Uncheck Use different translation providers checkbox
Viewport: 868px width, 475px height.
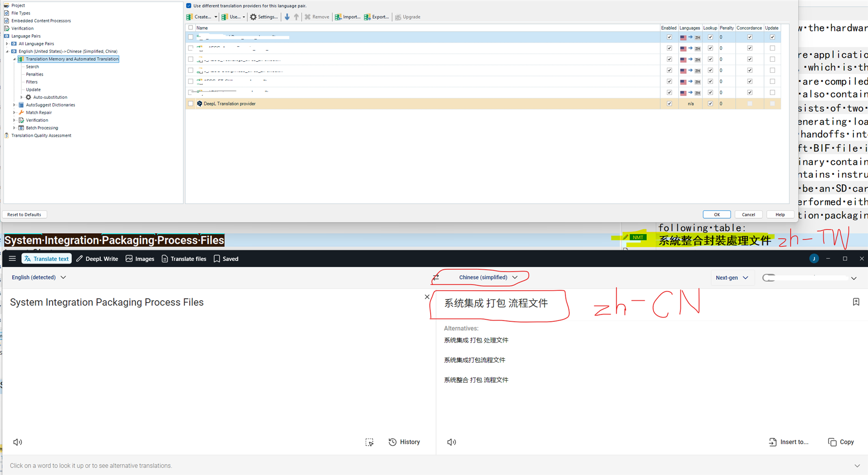(189, 6)
